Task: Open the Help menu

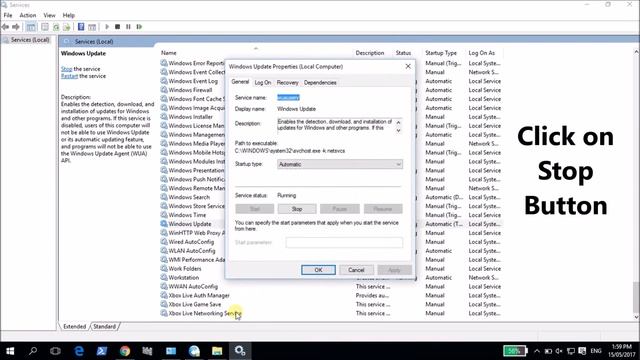Action: 69,15
